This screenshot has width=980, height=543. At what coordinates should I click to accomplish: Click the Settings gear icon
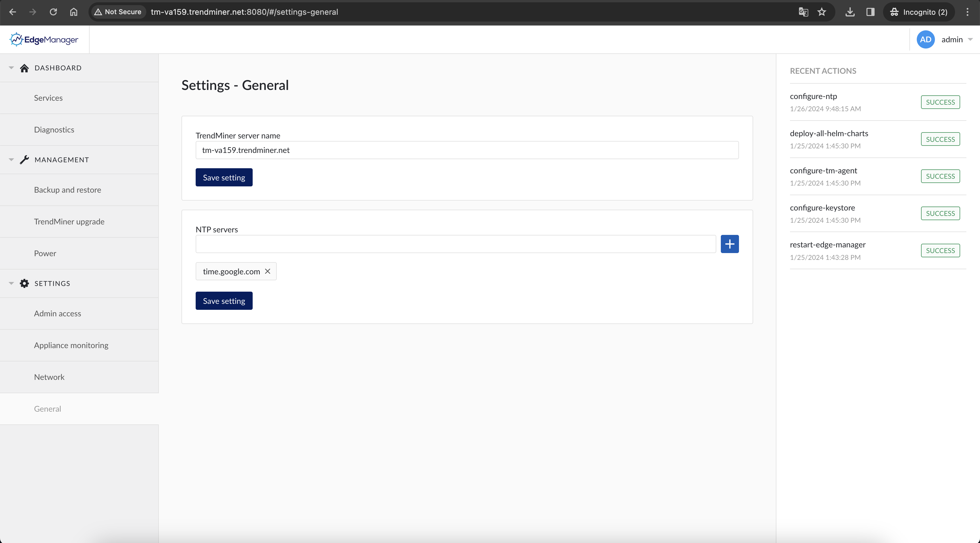[25, 283]
